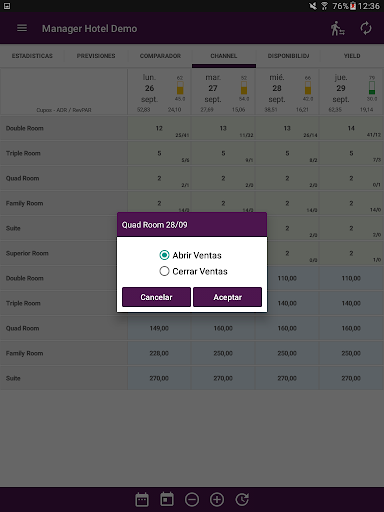This screenshot has width=384, height=512.
Task: Select the Abrir Ventas radio option
Action: click(x=190, y=255)
